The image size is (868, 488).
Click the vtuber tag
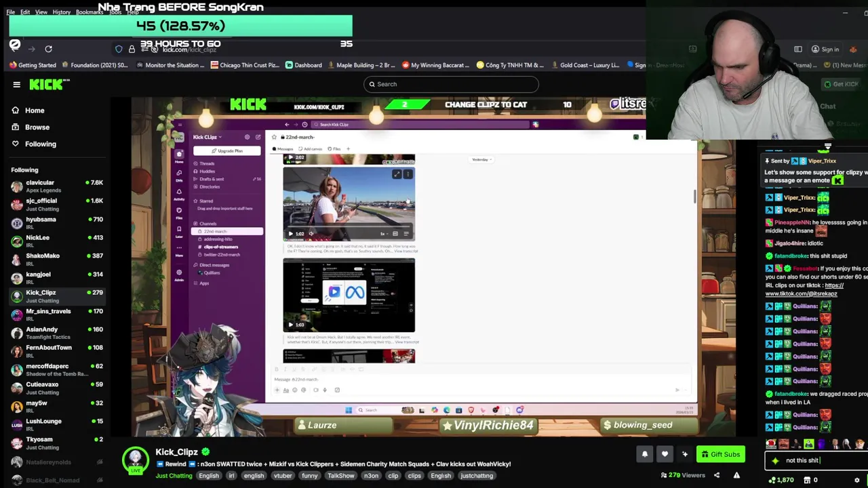pyautogui.click(x=283, y=476)
